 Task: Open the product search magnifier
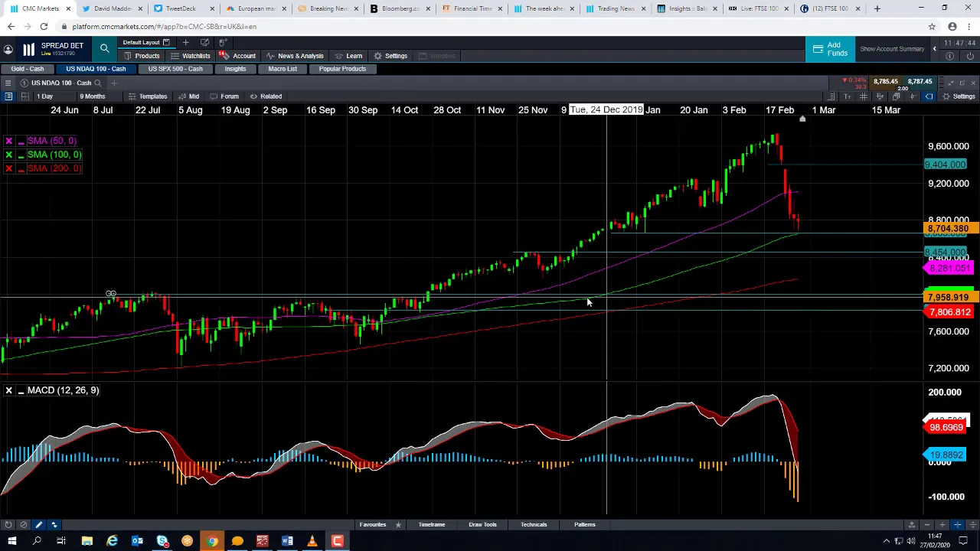pyautogui.click(x=104, y=49)
